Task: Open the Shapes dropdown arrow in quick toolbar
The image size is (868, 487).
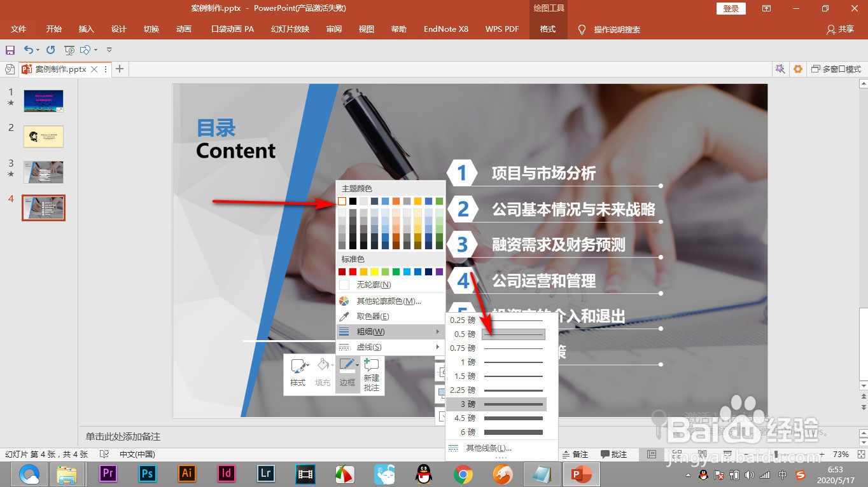Action: 96,50
